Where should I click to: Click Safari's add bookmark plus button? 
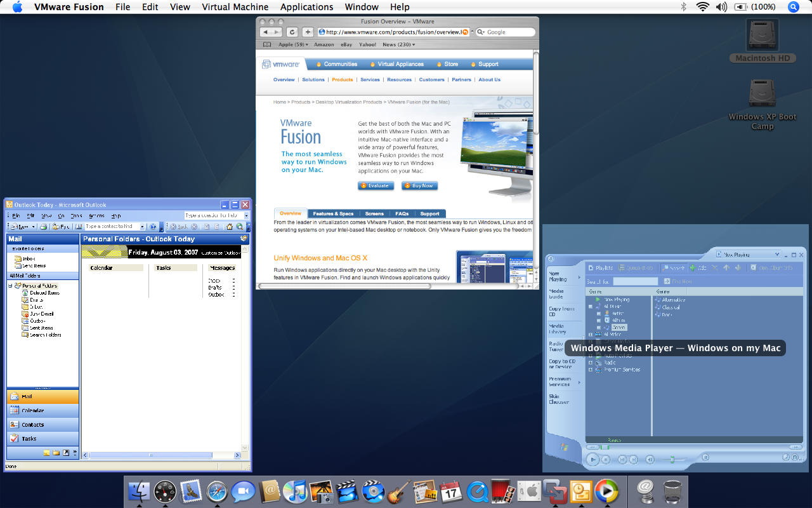pos(308,32)
